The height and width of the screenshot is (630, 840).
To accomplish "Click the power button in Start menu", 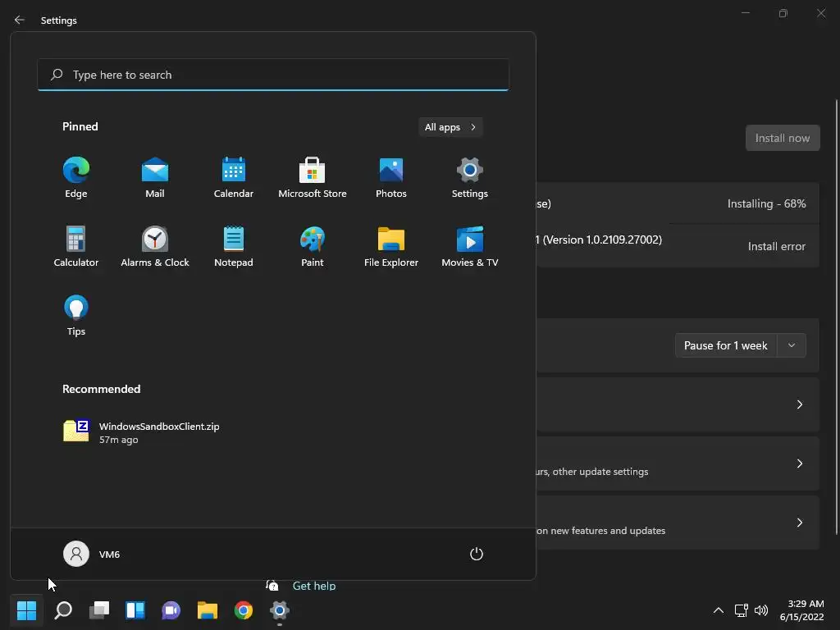I will tap(477, 554).
